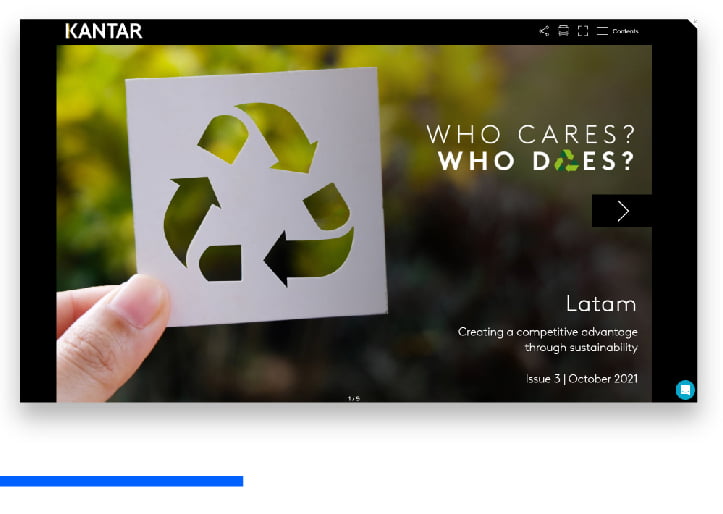Click the share icon in the header

pyautogui.click(x=544, y=31)
